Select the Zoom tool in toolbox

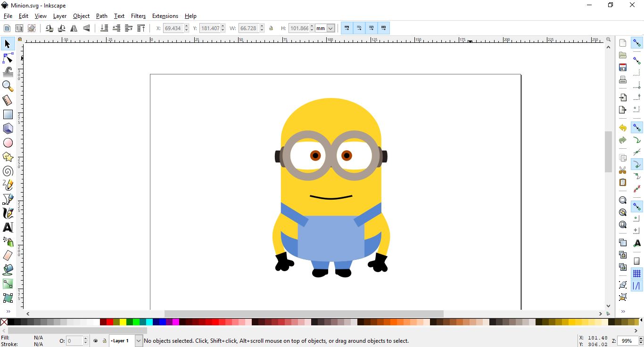coord(8,86)
